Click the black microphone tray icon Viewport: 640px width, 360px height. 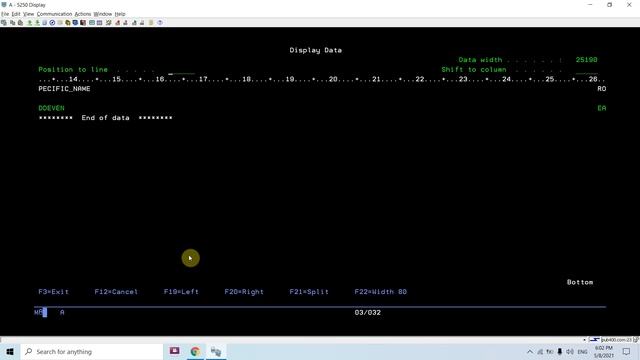560,351
